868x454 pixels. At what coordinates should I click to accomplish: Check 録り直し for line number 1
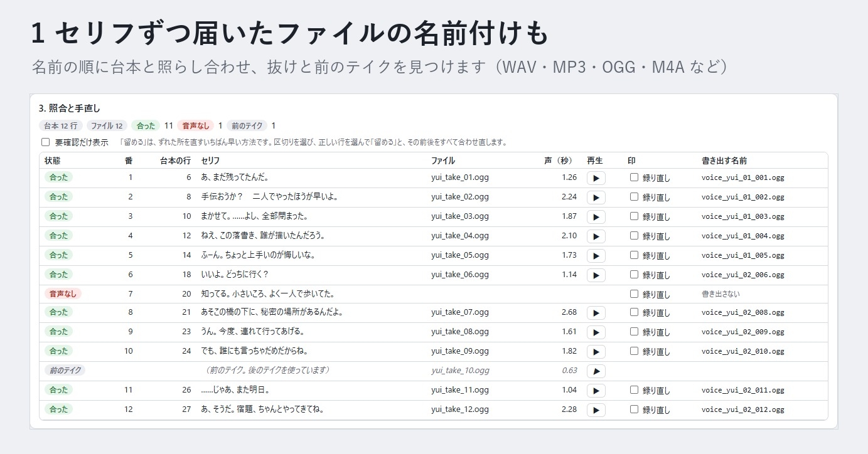[634, 177]
